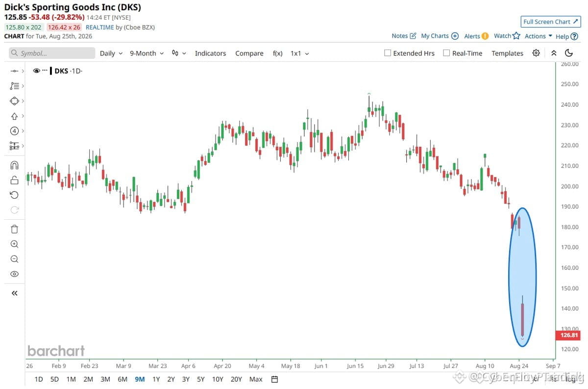Enable the Extended Hrs checkbox
This screenshot has width=588, height=389.
[x=388, y=53]
